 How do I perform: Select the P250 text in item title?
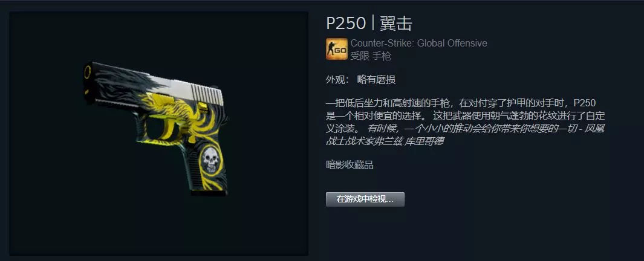pyautogui.click(x=346, y=24)
